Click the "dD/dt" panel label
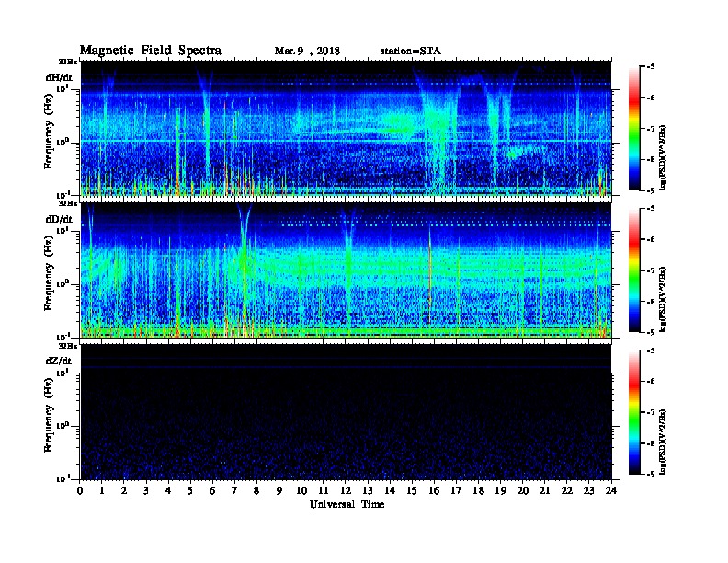Image resolution: width=728 pixels, height=563 pixels. (x=59, y=219)
